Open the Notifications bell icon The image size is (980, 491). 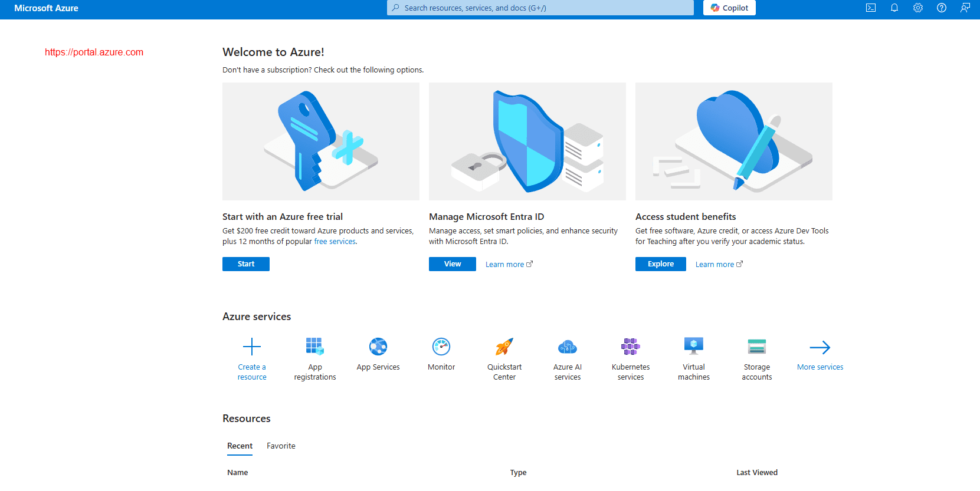894,8
